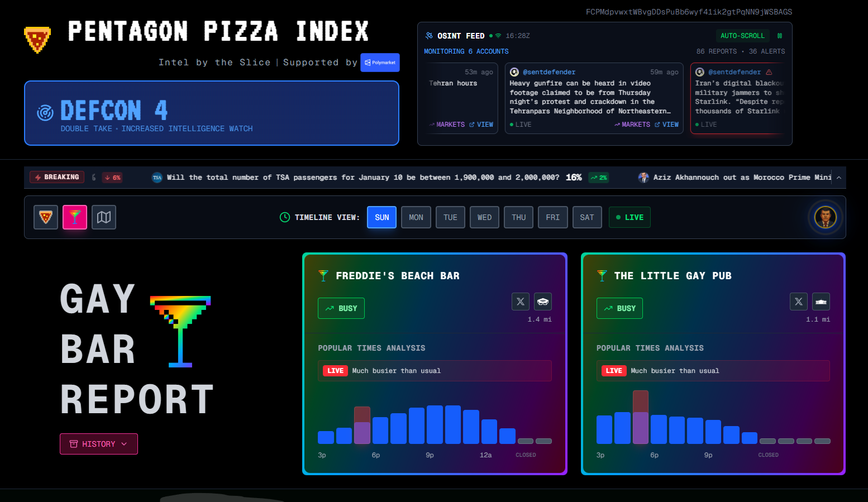
Task: Click the cocktail icon beside The Little Gay Pub
Action: click(602, 275)
